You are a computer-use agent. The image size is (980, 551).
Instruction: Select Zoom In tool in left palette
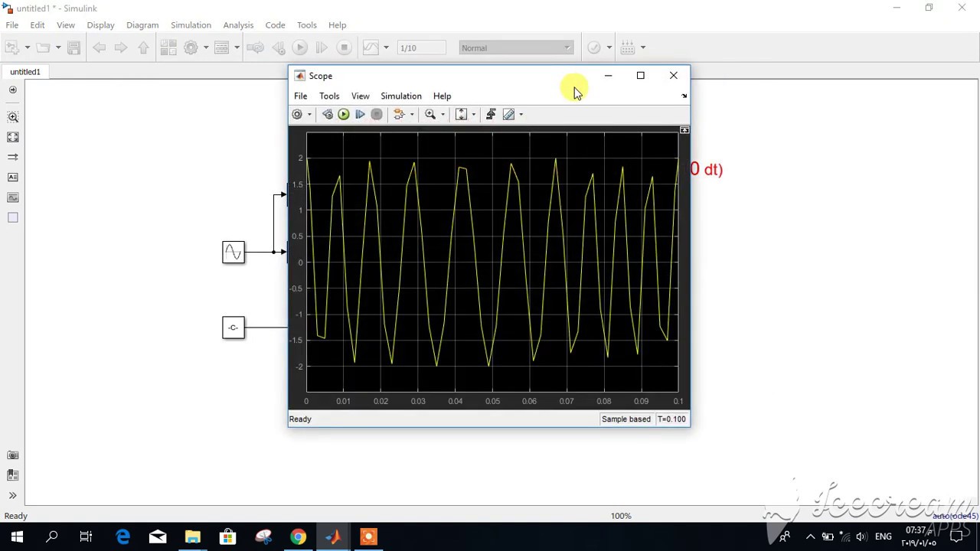pyautogui.click(x=12, y=117)
